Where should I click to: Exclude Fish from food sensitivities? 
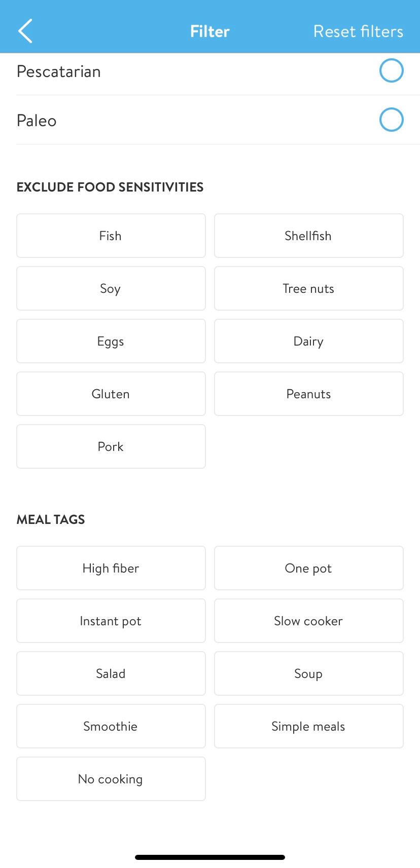click(x=111, y=236)
